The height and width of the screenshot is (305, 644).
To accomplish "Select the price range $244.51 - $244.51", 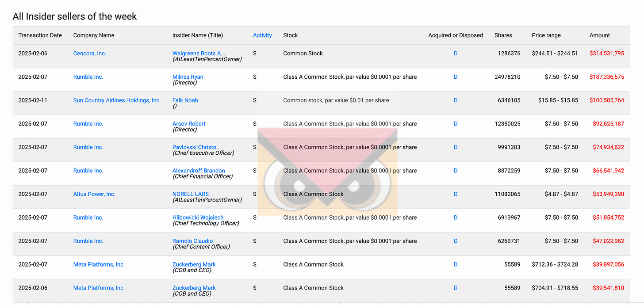I will pyautogui.click(x=555, y=53).
